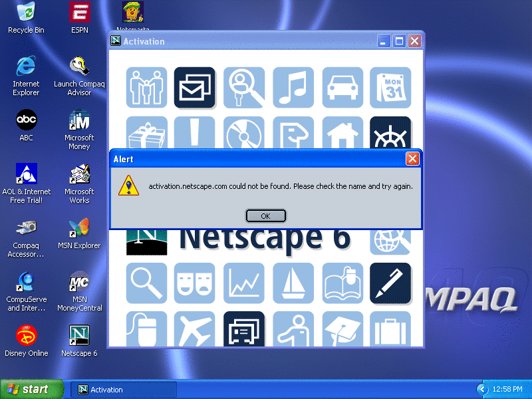The image size is (532, 399).
Task: Click the Activation title bar N icon
Action: point(116,41)
